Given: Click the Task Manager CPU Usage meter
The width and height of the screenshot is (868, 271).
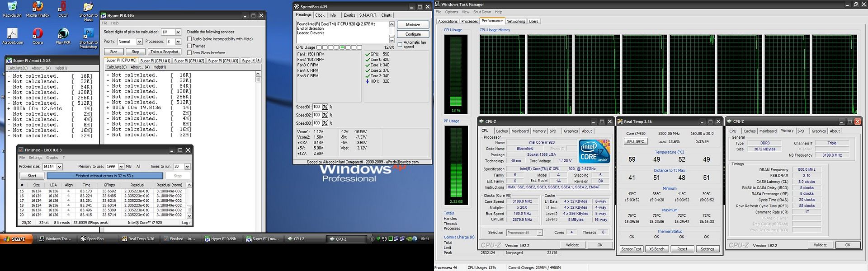Looking at the screenshot, I should coord(456,74).
